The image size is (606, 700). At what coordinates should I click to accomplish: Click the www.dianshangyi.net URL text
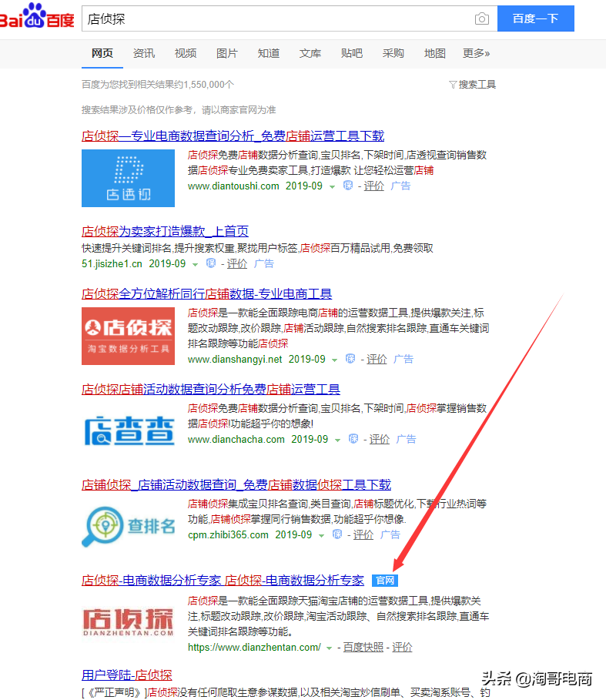(x=235, y=359)
